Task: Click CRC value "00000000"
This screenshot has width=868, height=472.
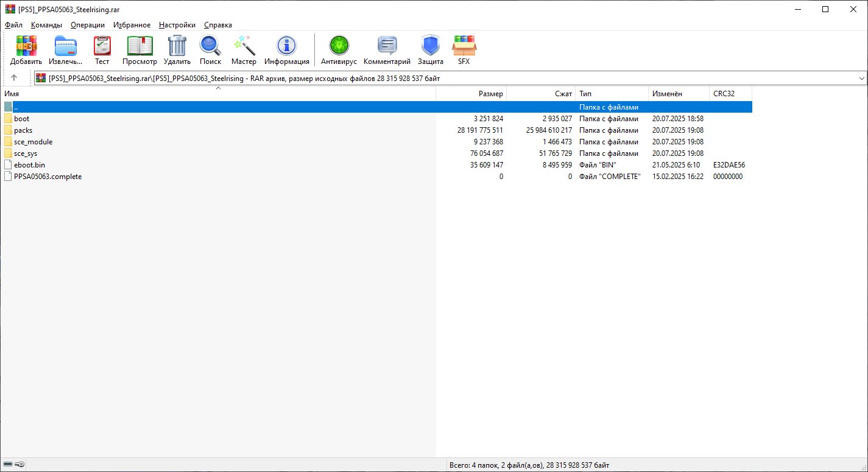Action: (x=728, y=177)
